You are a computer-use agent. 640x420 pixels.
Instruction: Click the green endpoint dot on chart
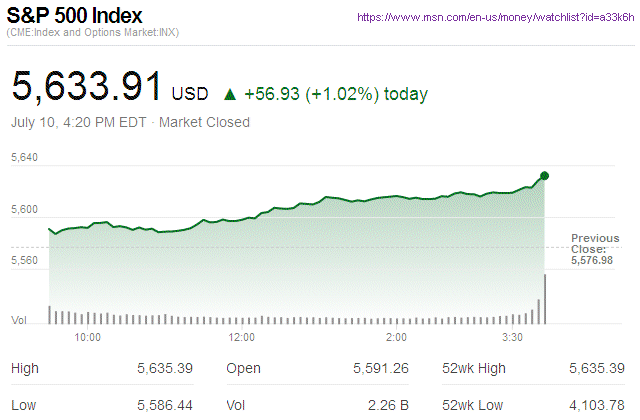click(x=544, y=176)
